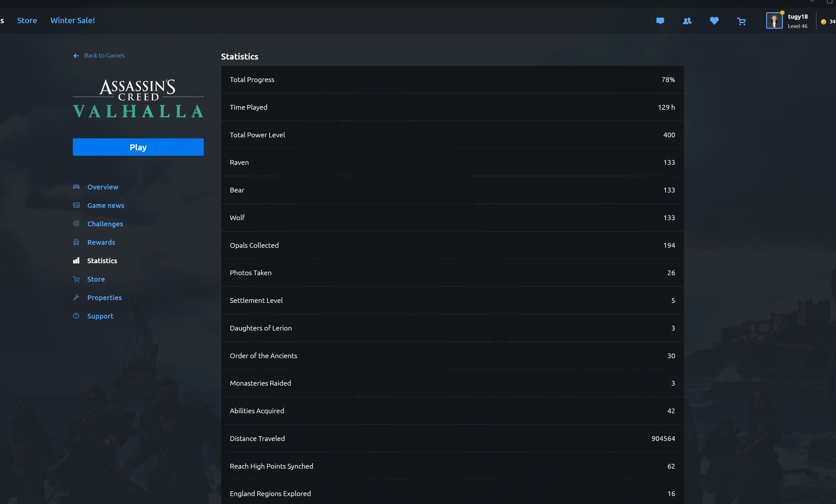Screen dimensions: 836x504
Task: Click the tugy18 username
Action: coord(798,17)
